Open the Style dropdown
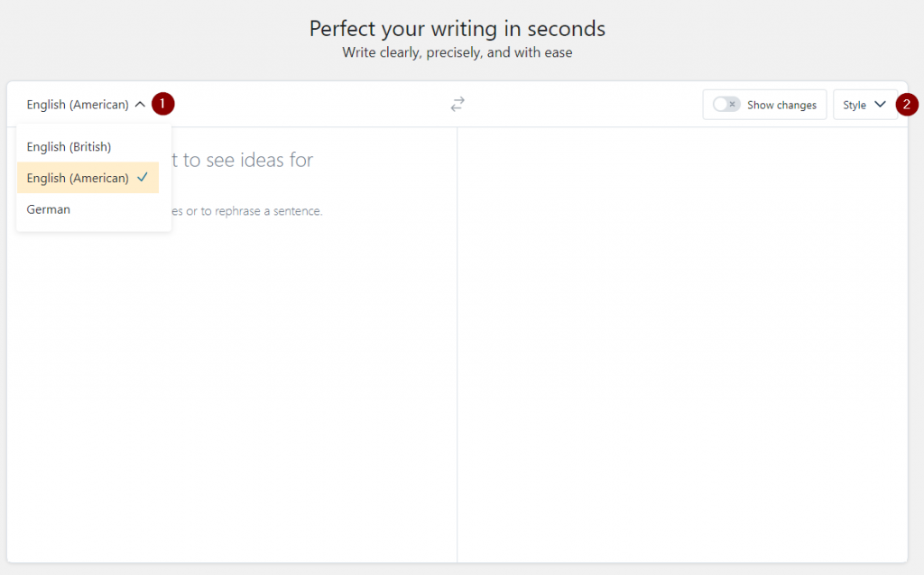The height and width of the screenshot is (575, 924). (x=864, y=105)
